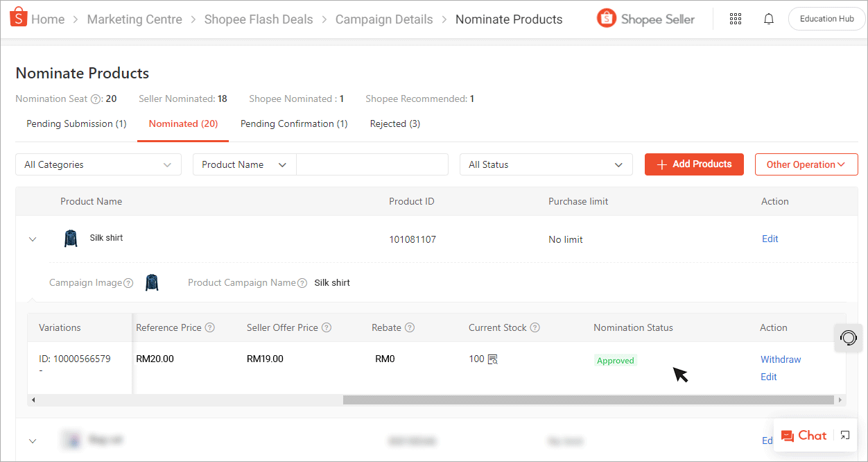The image size is (868, 462).
Task: View the Campaign Image help tooltip
Action: [x=129, y=282]
